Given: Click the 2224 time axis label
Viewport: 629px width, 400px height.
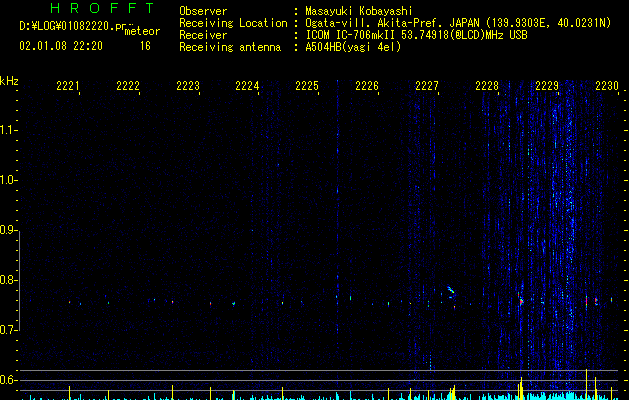Looking at the screenshot, I should click(x=247, y=86).
